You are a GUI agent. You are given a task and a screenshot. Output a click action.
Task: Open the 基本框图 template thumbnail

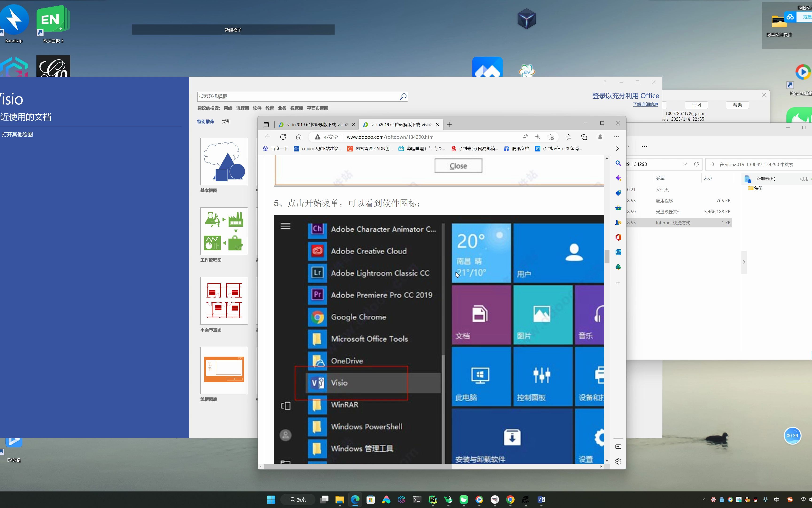tap(224, 161)
